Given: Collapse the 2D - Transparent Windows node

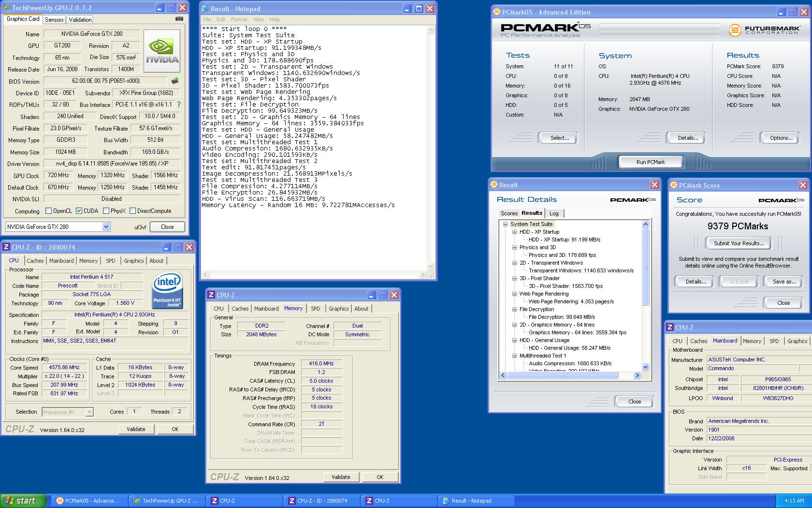Looking at the screenshot, I should (x=515, y=263).
